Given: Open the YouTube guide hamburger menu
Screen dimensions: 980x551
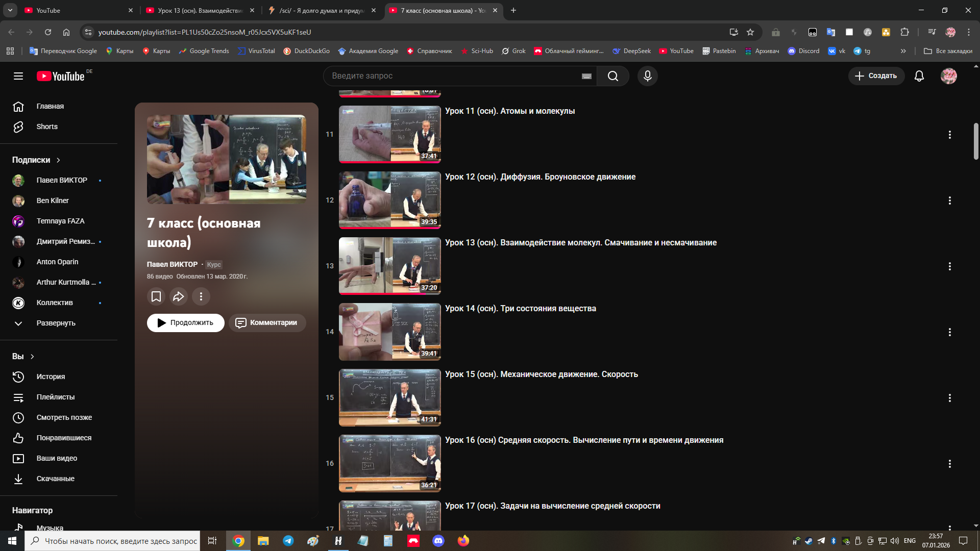Looking at the screenshot, I should pyautogui.click(x=18, y=76).
